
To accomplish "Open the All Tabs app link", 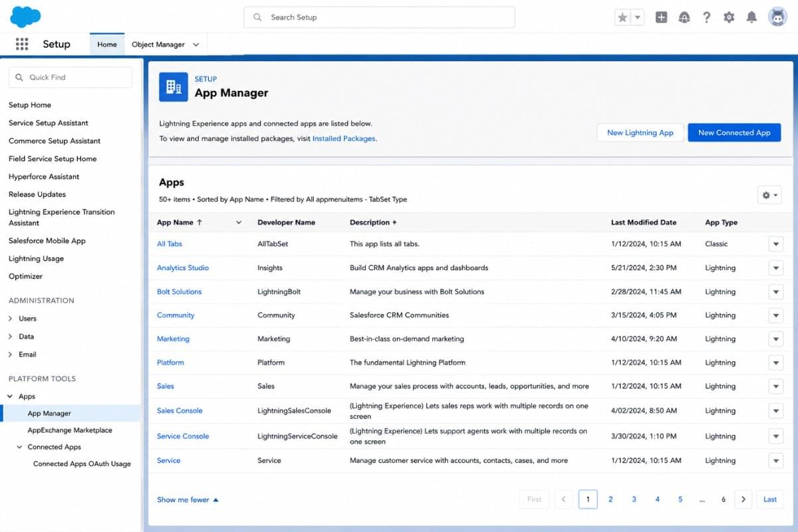I will coord(170,244).
